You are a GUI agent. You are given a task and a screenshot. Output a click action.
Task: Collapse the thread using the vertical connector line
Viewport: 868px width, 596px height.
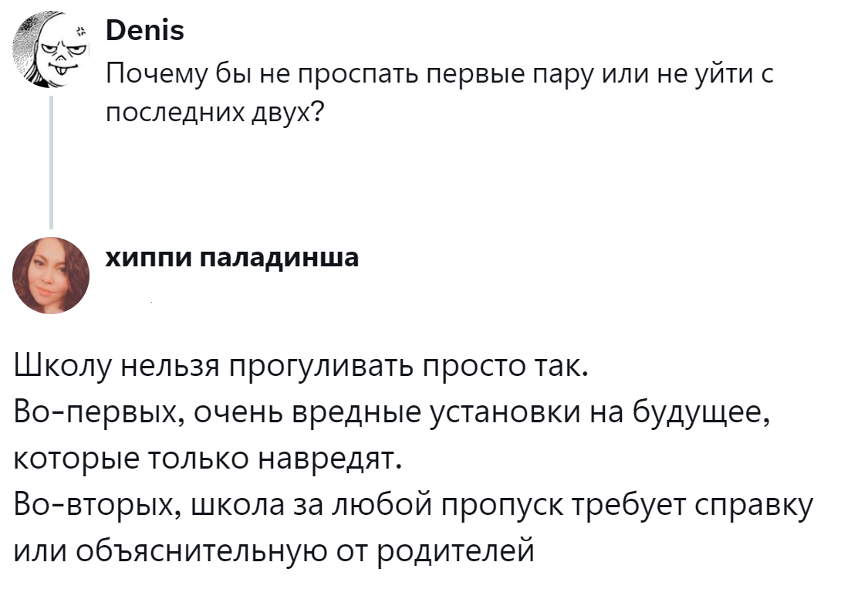(x=51, y=162)
